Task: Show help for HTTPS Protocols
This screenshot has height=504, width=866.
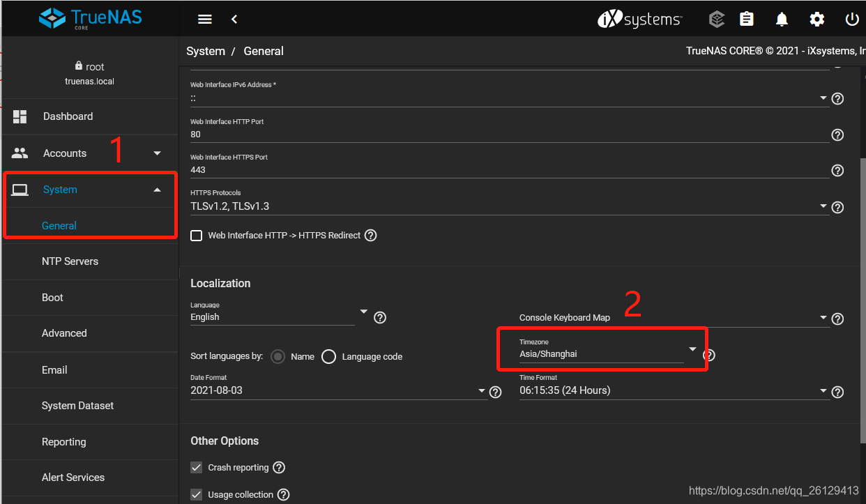Action: click(838, 207)
